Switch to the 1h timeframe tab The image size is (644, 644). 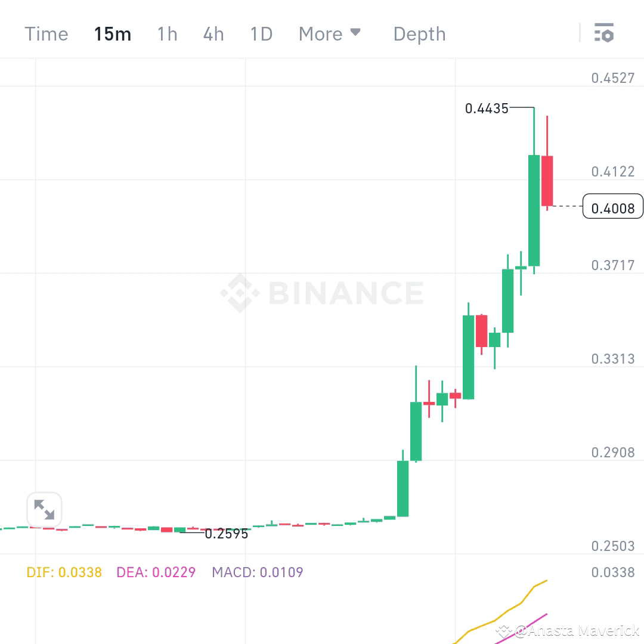pyautogui.click(x=167, y=34)
